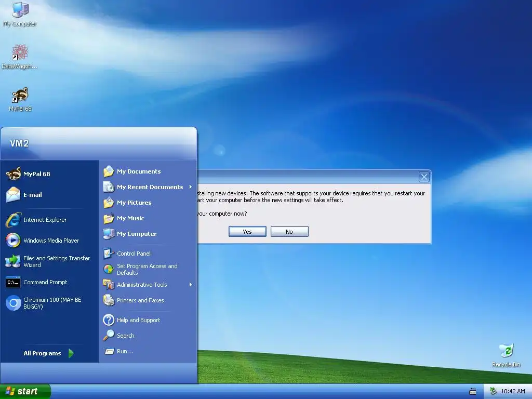The width and height of the screenshot is (532, 399).
Task: Open the Printers and Faxes menu entry label
Action: tap(140, 300)
